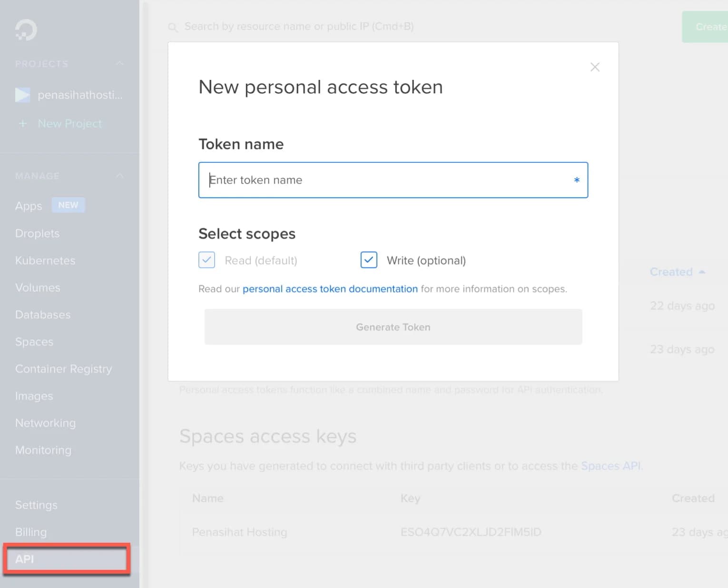Open the Spaces API link
Viewport: 728px width, 588px height.
click(610, 466)
